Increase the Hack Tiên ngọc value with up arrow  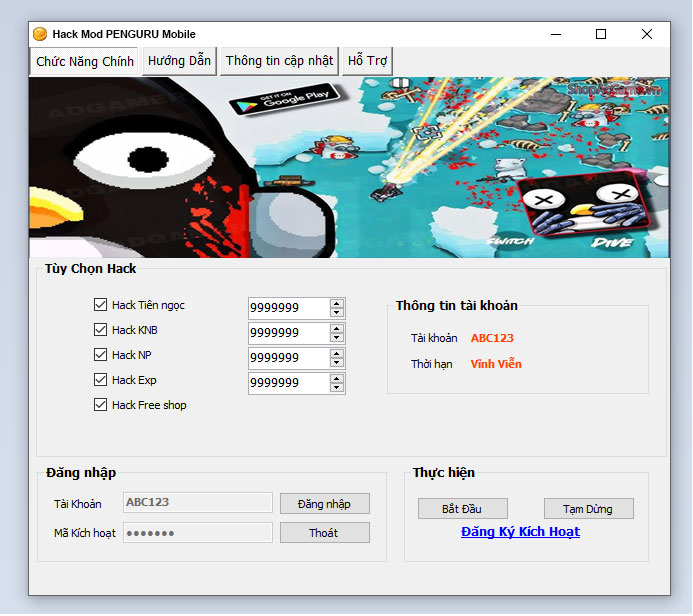tap(337, 303)
